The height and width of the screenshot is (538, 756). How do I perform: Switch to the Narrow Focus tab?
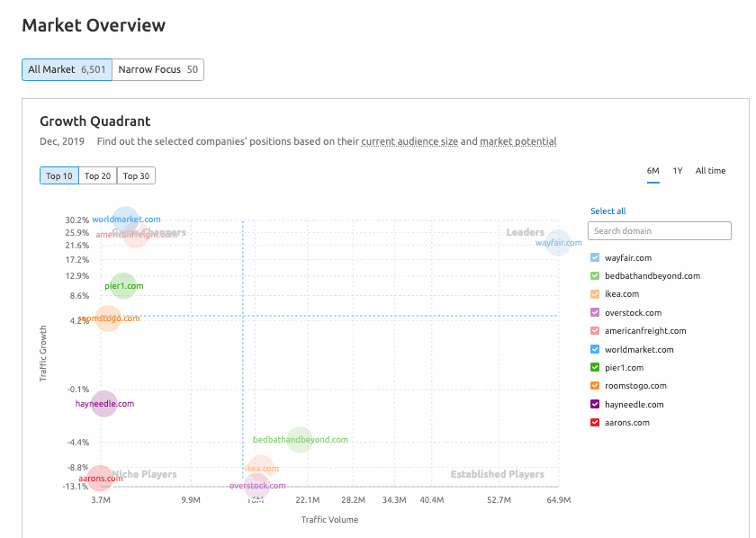pyautogui.click(x=157, y=69)
